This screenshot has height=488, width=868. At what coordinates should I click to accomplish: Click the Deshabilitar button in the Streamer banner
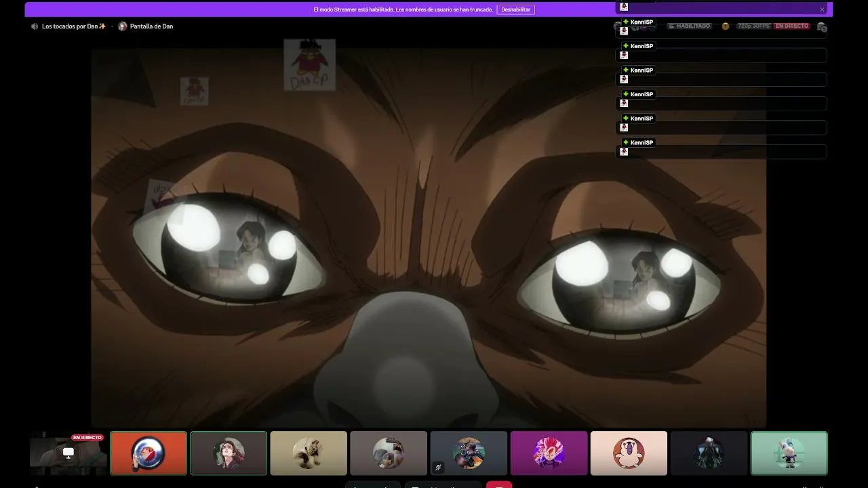[515, 9]
